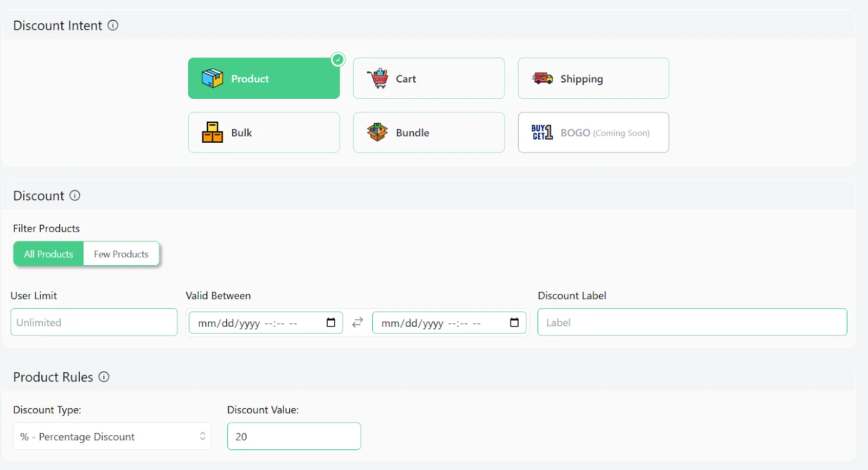Click the Filter Products label
The height and width of the screenshot is (470, 868).
click(x=47, y=228)
